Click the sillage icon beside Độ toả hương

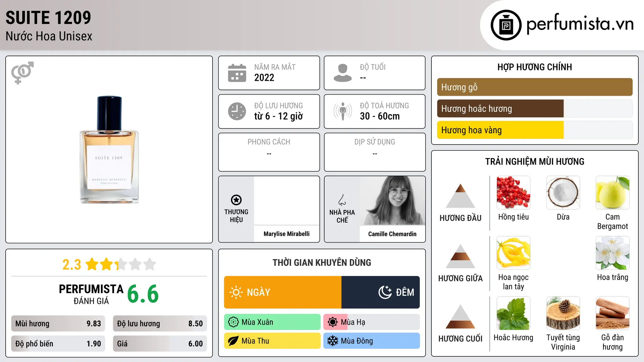(x=343, y=111)
